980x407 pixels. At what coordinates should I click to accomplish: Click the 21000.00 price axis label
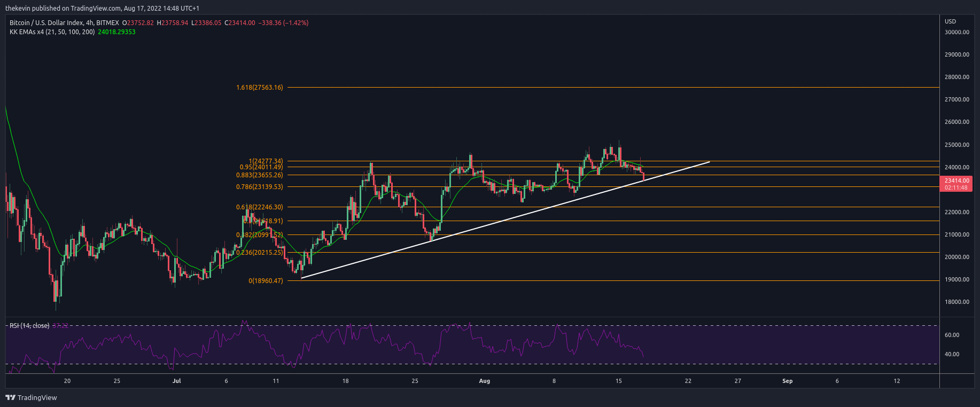click(x=956, y=234)
